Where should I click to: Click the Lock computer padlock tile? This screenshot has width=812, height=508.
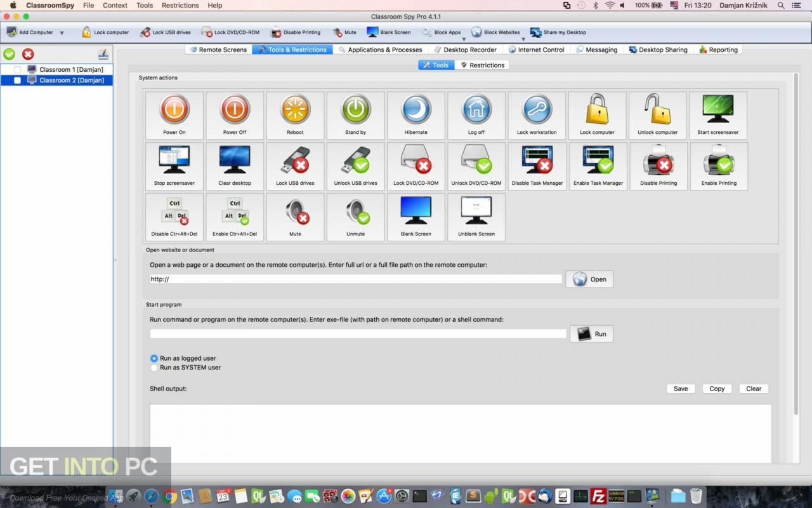[x=597, y=115]
